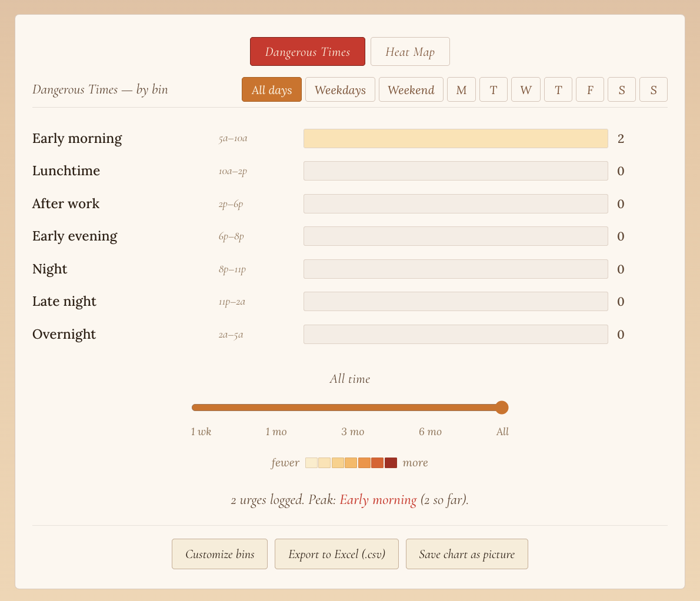Select the Friday (F) day filter

pos(590,90)
